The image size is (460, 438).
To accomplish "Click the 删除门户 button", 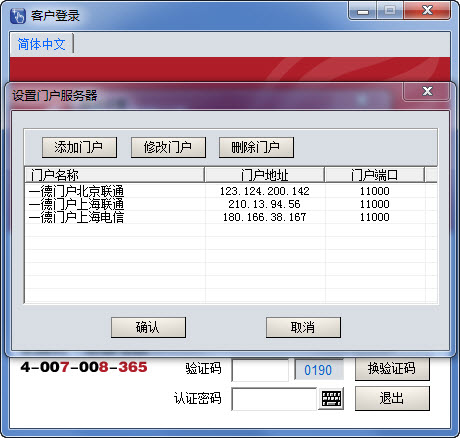I will pos(256,147).
